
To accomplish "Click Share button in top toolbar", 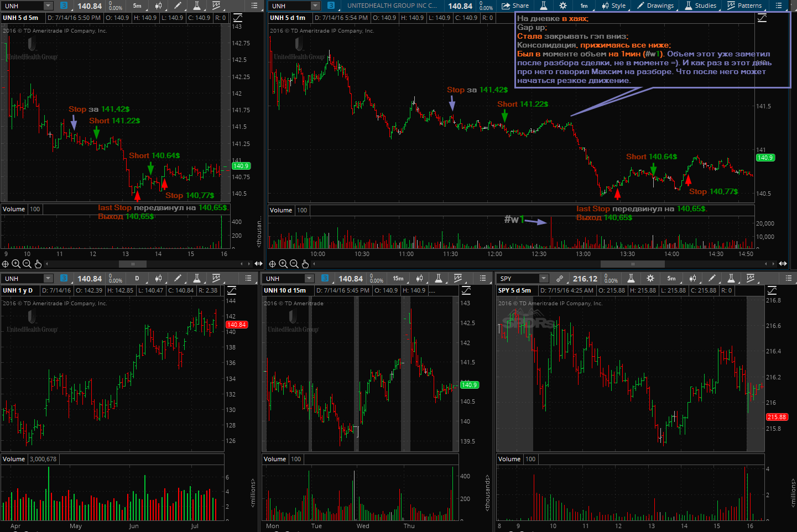I will point(515,6).
